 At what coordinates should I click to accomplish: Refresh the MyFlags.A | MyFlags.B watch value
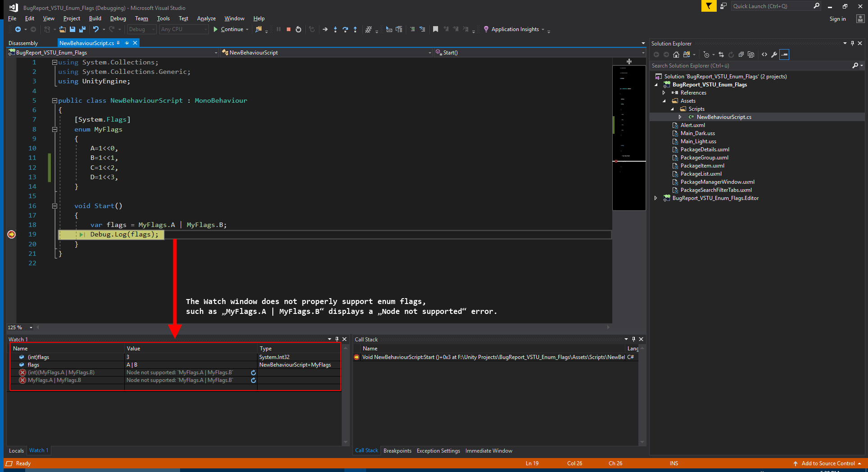(x=253, y=380)
